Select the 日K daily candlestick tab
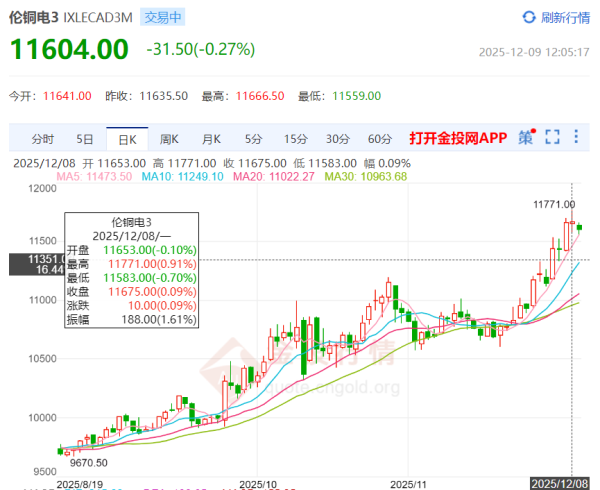 127,140
